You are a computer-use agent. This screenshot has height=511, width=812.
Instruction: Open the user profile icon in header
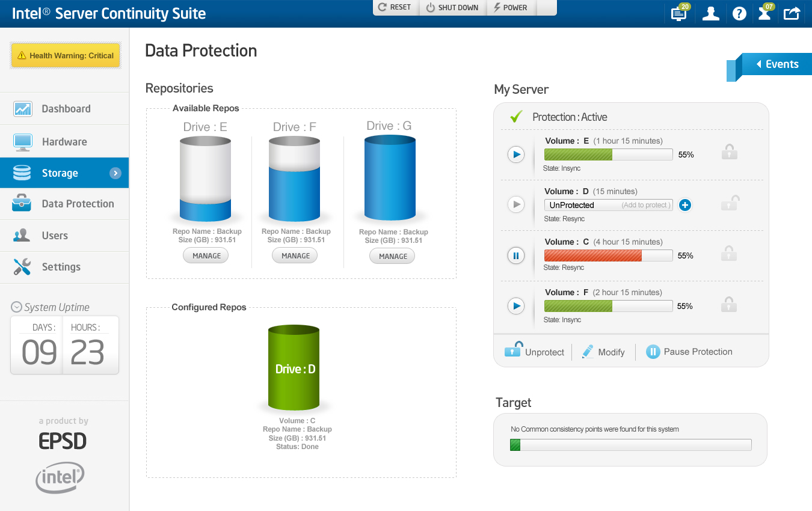click(710, 13)
